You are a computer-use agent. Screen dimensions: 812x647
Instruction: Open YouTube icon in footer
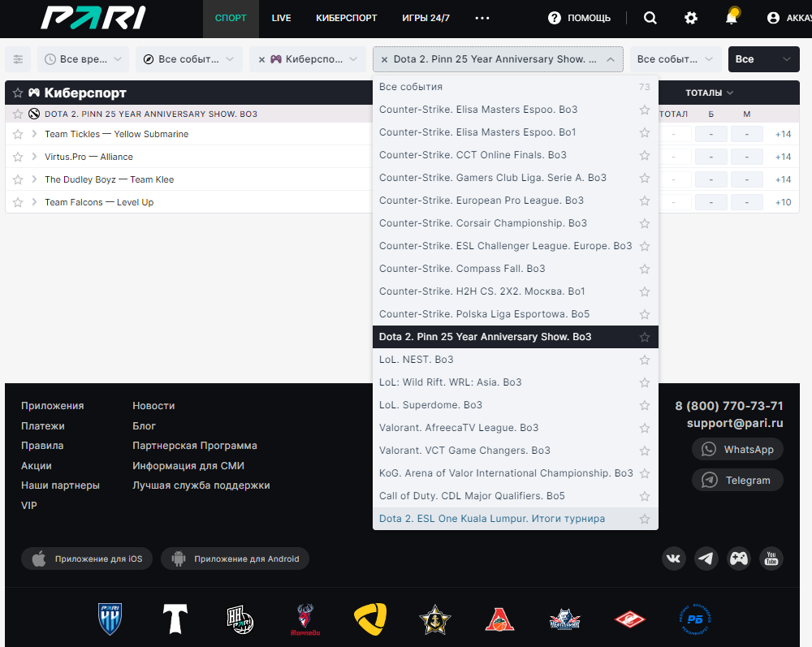(x=771, y=559)
